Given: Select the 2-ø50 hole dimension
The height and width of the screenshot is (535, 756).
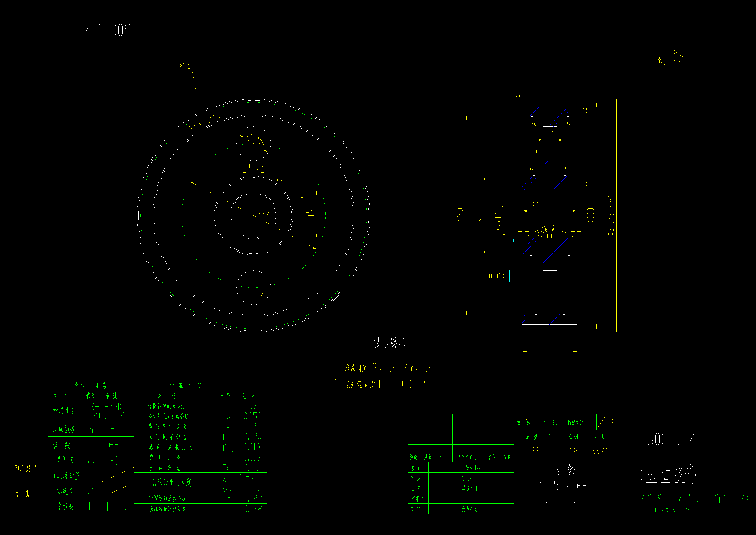Looking at the screenshot, I should point(256,138).
